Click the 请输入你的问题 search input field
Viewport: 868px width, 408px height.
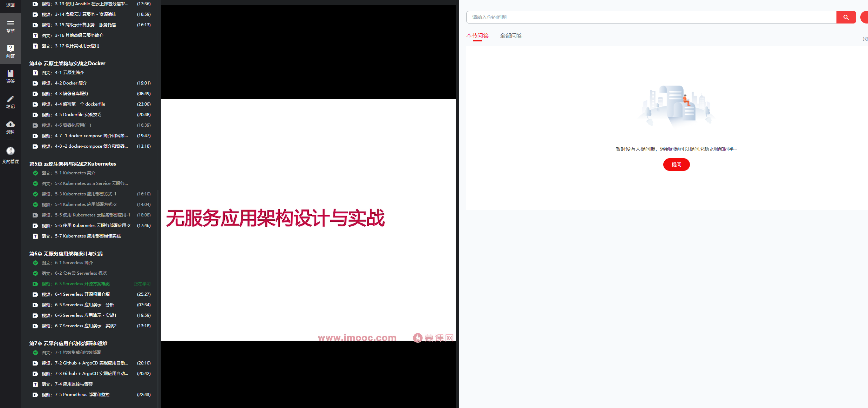(596, 17)
